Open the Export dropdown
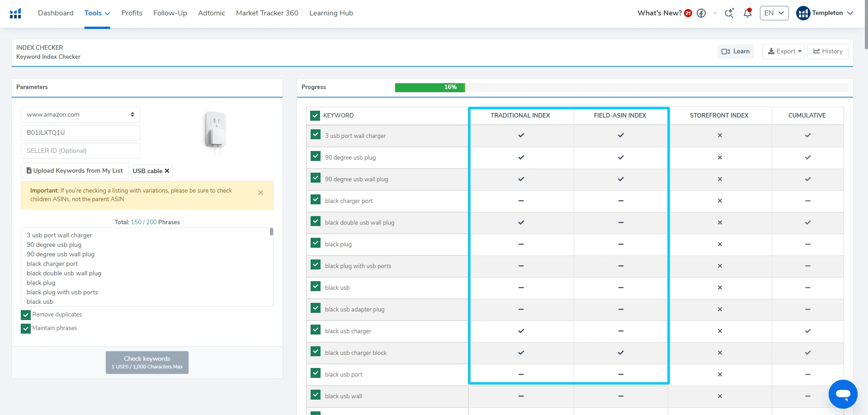 tap(783, 52)
